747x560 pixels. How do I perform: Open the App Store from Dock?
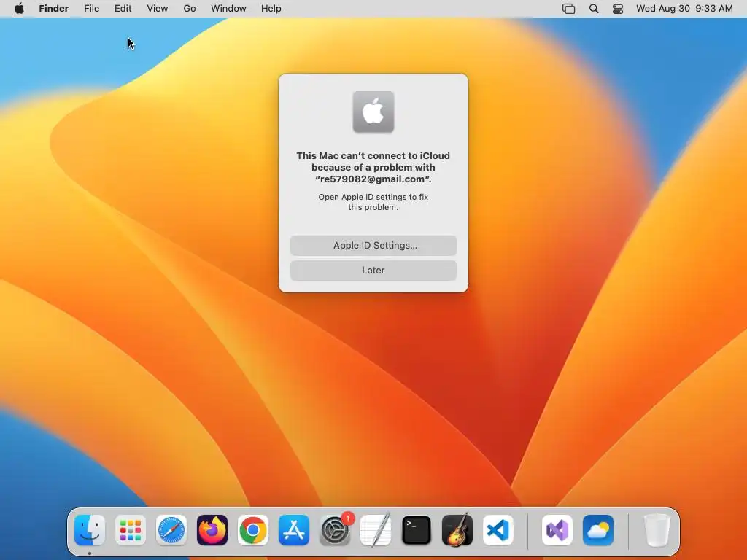tap(294, 530)
